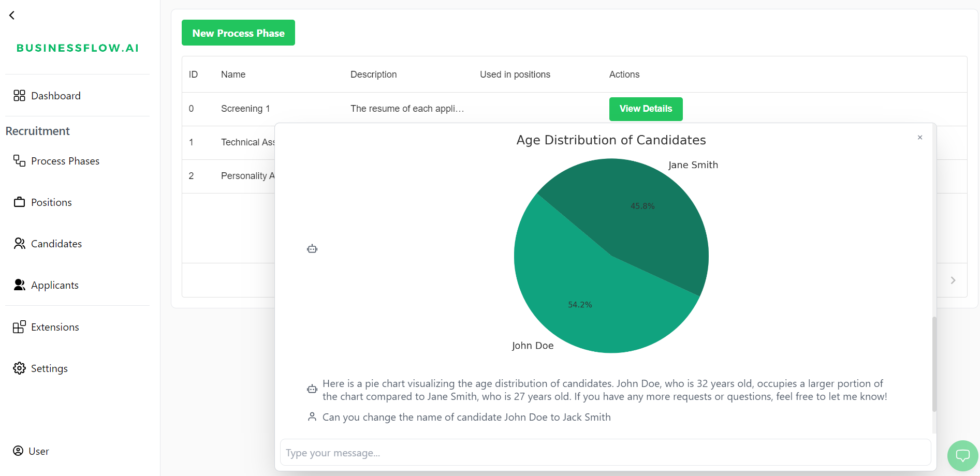Click the Extensions icon in the sidebar

[19, 327]
